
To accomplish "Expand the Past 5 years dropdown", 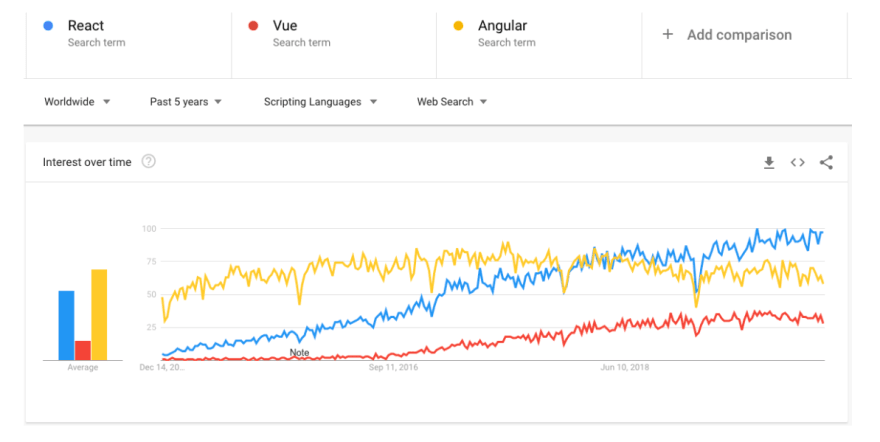I will coord(186,102).
